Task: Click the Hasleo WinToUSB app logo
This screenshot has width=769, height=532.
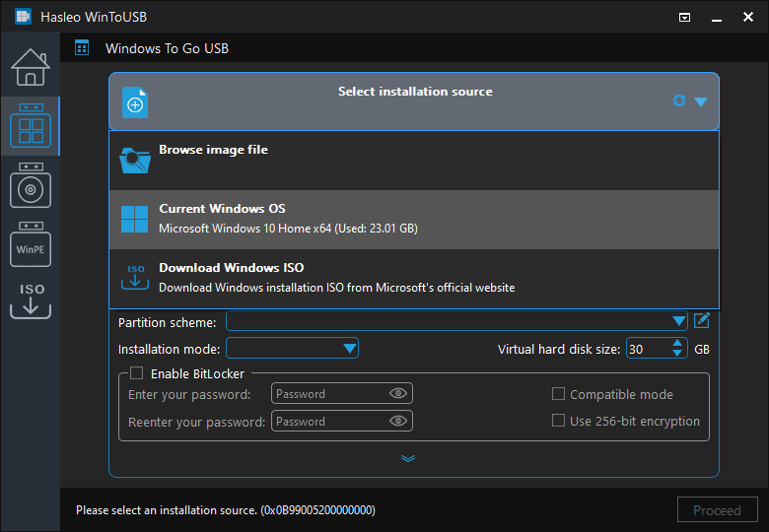Action: pos(23,17)
